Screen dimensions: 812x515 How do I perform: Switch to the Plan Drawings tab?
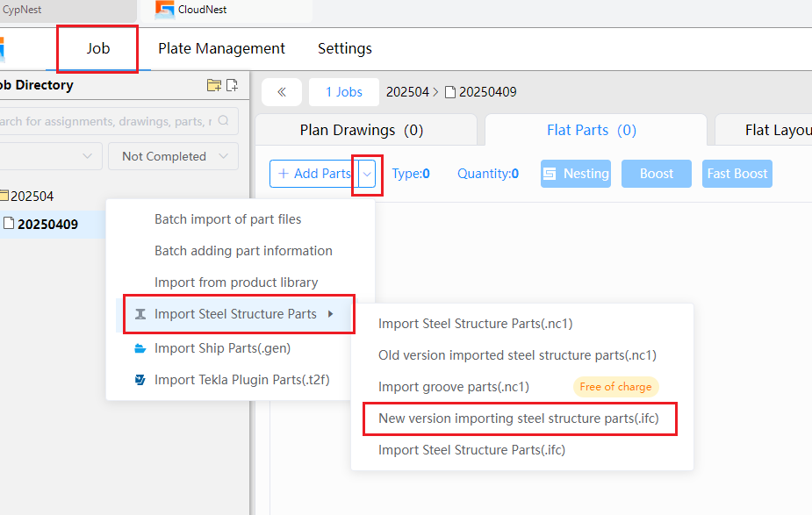(x=362, y=130)
